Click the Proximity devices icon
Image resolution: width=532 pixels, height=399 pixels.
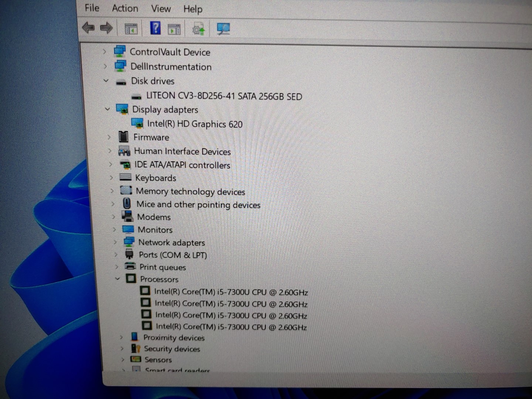[134, 337]
